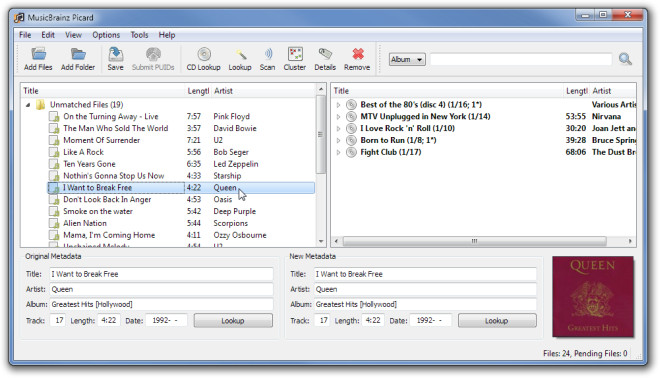Click the search text input field
The height and width of the screenshot is (378, 660).
coord(521,59)
